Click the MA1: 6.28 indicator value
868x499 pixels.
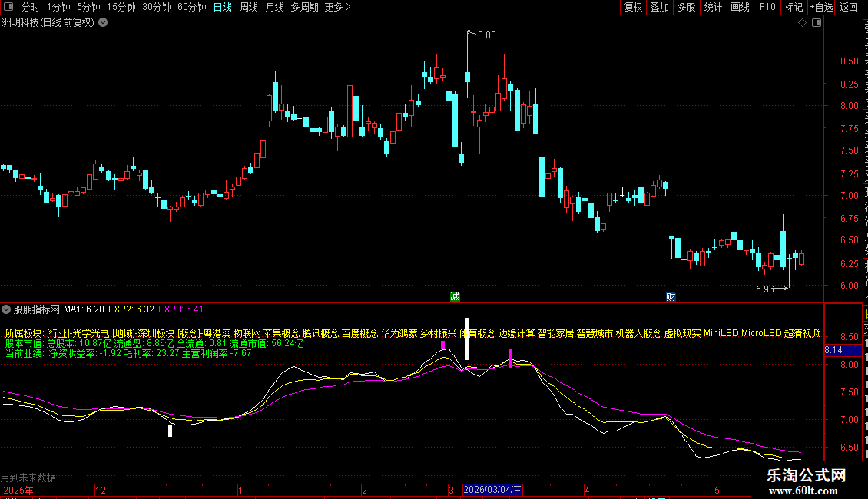84,309
